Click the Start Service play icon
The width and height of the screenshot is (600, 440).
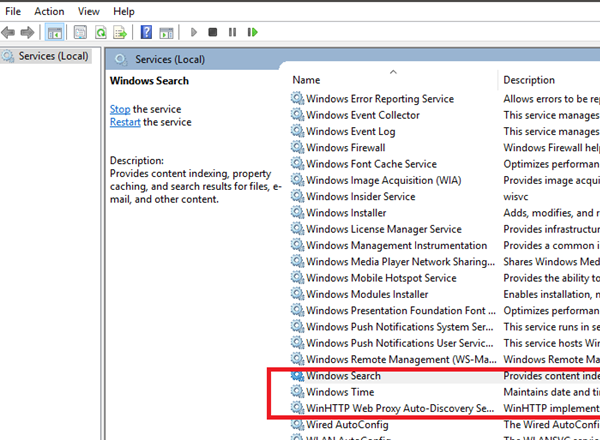tap(194, 32)
